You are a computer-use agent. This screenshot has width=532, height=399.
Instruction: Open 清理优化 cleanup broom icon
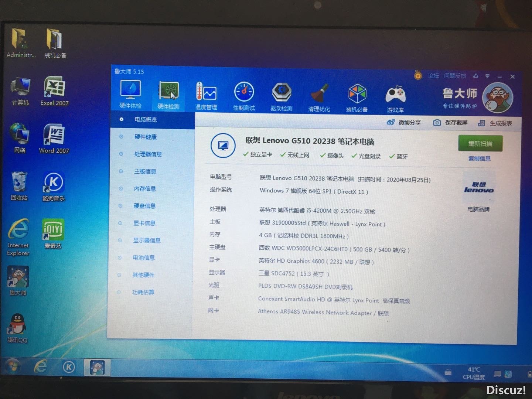tap(319, 97)
